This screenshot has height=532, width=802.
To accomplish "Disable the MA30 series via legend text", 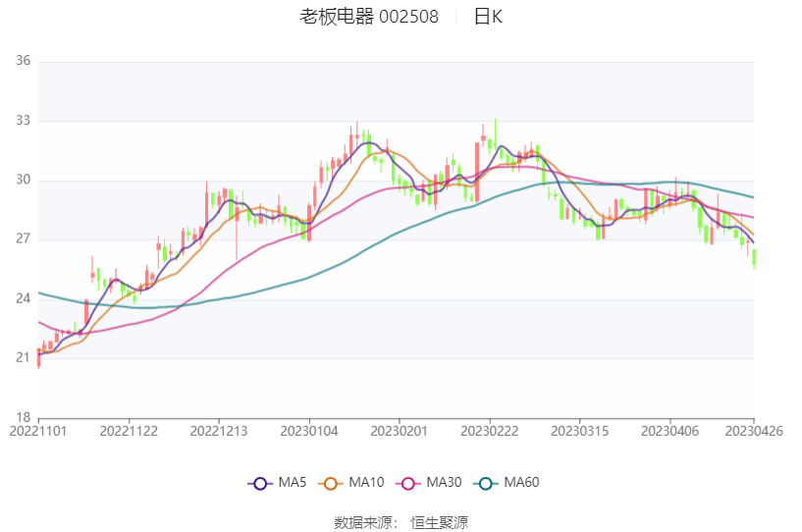I will click(444, 483).
